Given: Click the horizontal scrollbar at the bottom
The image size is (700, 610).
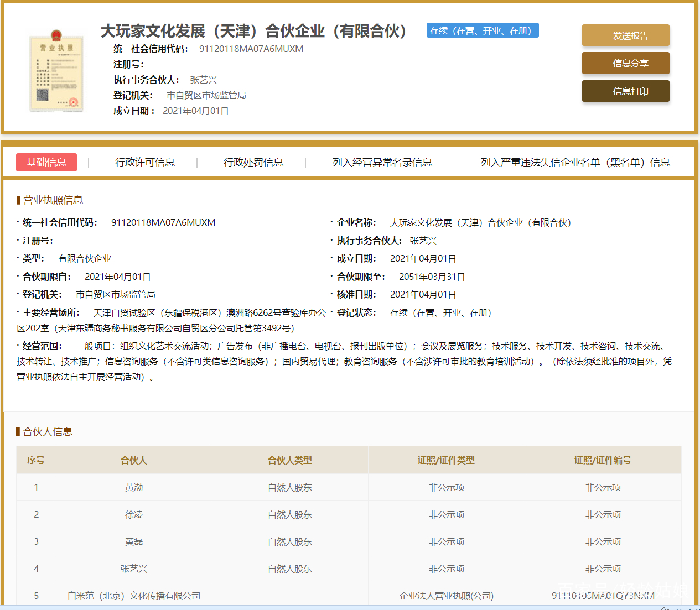Looking at the screenshot, I should (349, 607).
